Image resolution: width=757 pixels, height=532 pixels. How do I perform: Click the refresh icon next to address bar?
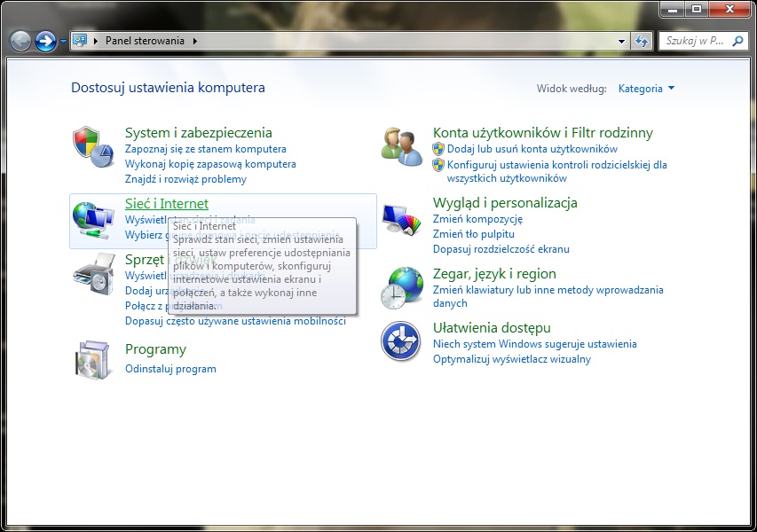[642, 41]
